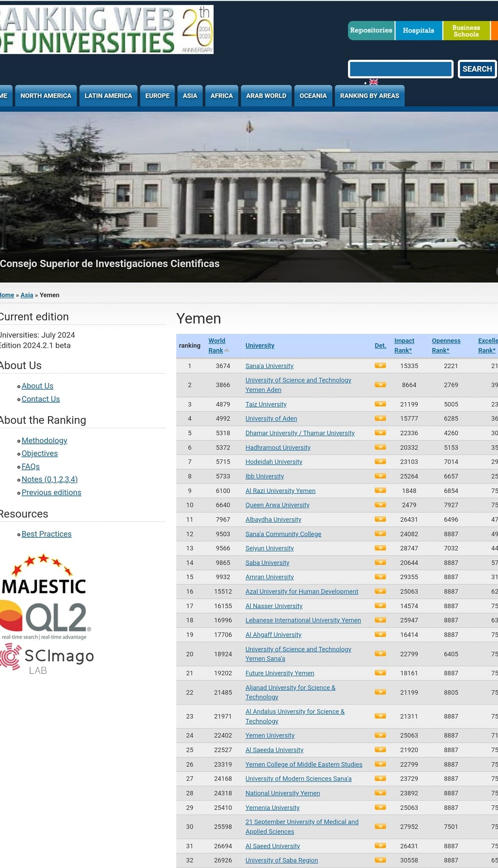Switch to the Hospitals ranking tab

418,31
